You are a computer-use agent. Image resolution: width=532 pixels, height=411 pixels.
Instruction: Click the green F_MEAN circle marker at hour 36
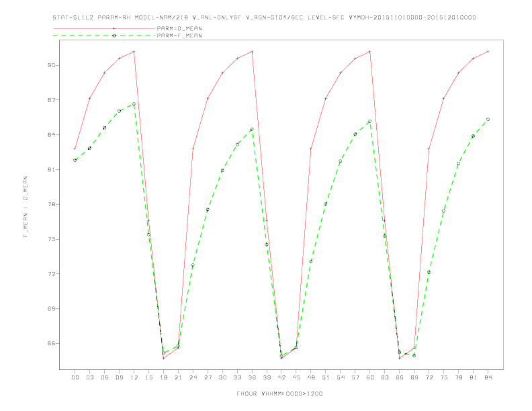point(252,129)
